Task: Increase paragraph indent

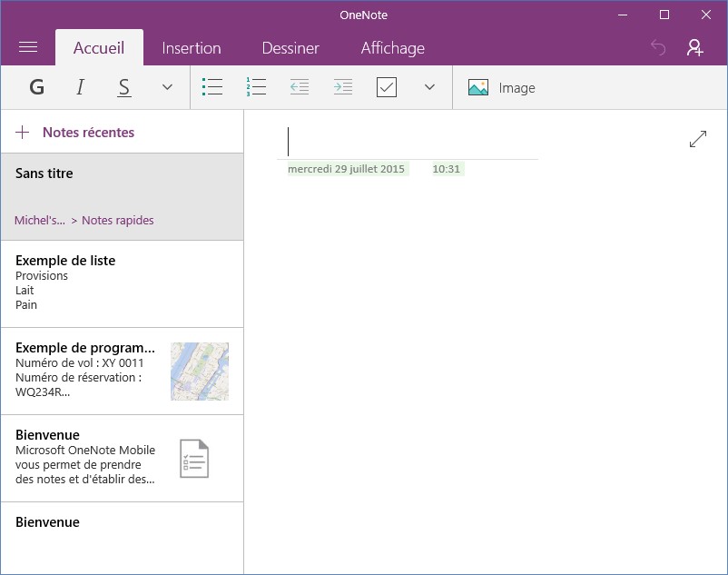Action: point(342,87)
